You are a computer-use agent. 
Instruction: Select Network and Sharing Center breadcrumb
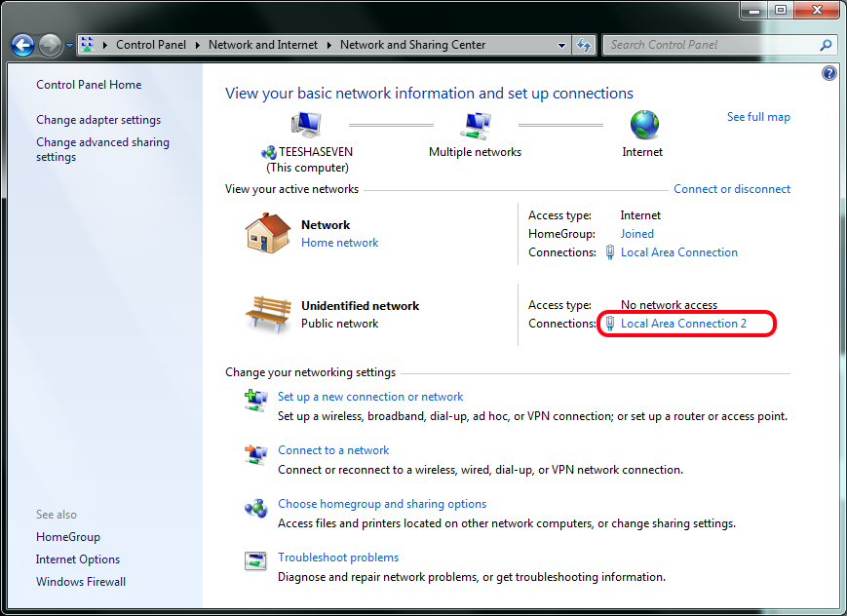(412, 45)
